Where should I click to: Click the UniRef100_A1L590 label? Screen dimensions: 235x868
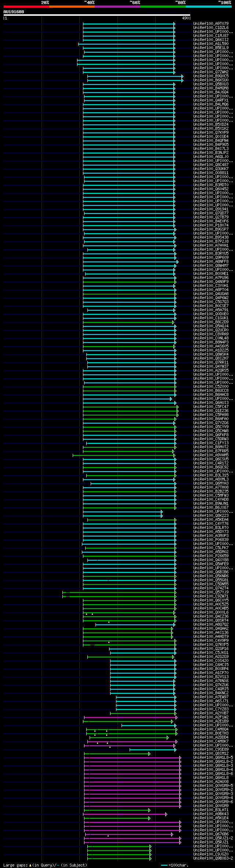point(211,44)
